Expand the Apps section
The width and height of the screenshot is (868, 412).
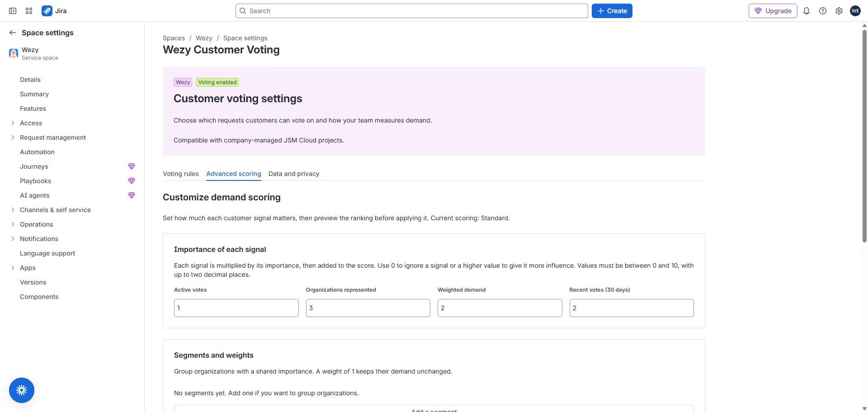click(x=13, y=268)
